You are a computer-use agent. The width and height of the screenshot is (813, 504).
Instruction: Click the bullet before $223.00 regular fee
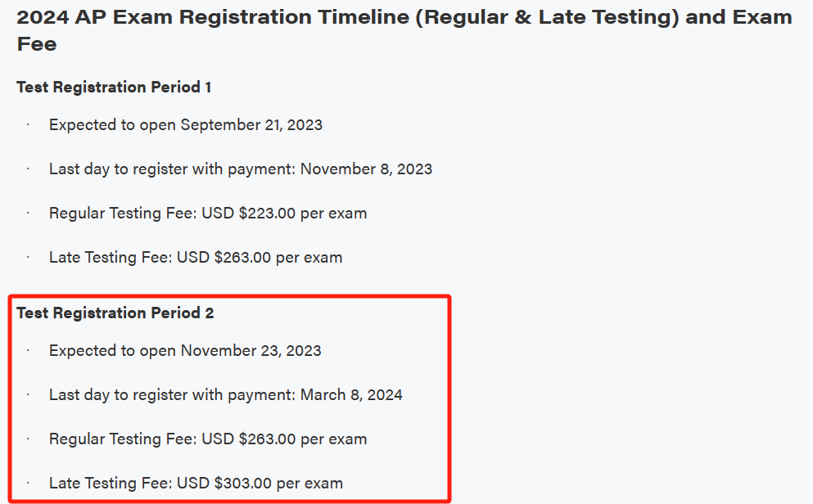click(28, 213)
